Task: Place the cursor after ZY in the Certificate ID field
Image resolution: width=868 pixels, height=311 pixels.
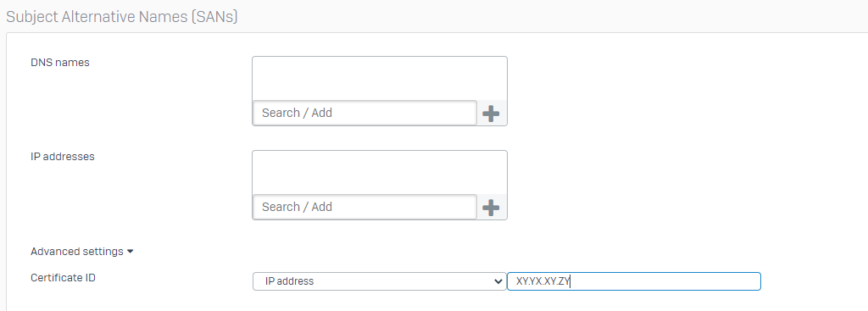Action: (x=570, y=281)
